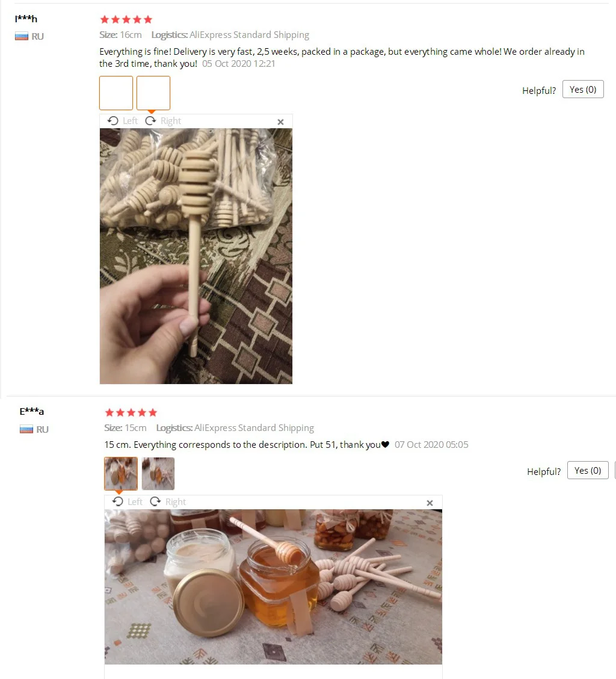Click the five-star rating on E***a's review
Image resolution: width=616 pixels, height=679 pixels.
131,413
